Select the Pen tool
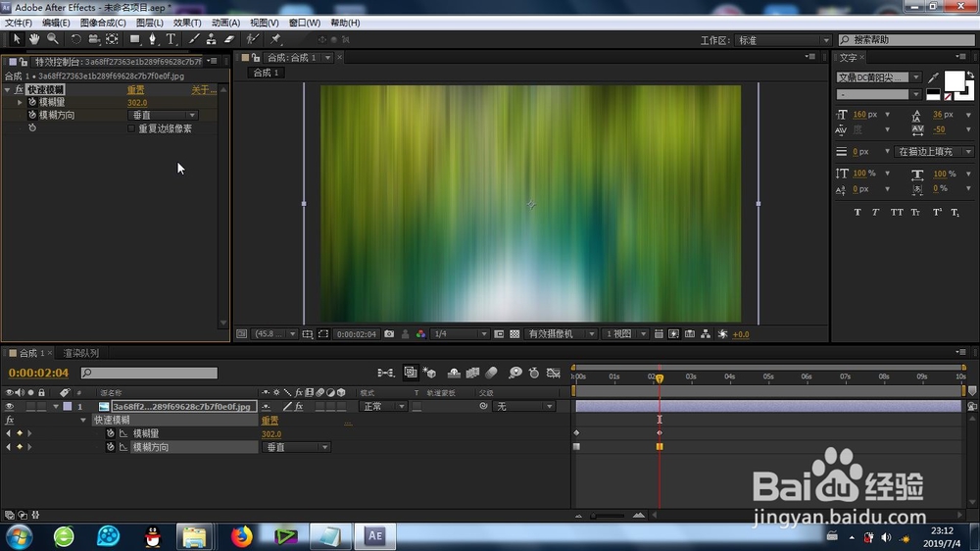980x551 pixels. 152,39
